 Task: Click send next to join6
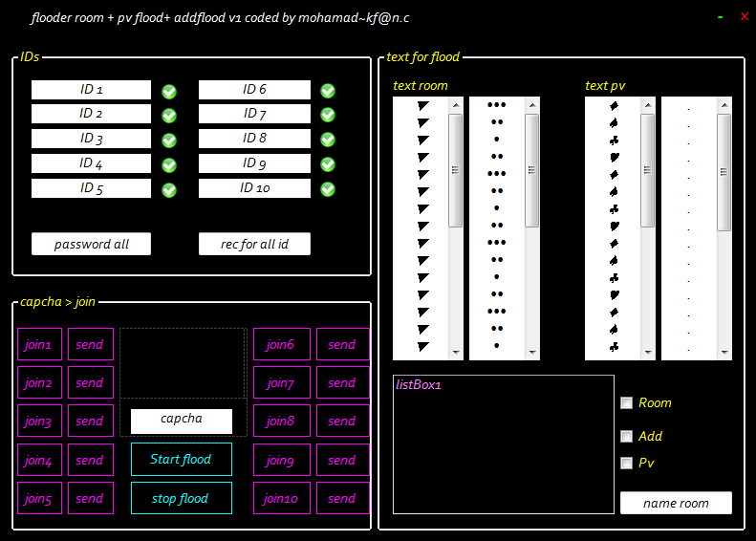point(343,344)
